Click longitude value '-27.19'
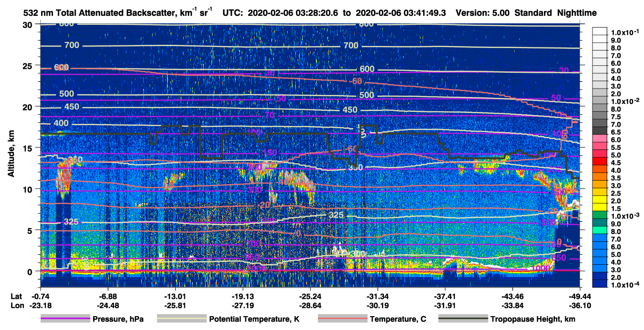644x330 pixels. click(x=242, y=305)
